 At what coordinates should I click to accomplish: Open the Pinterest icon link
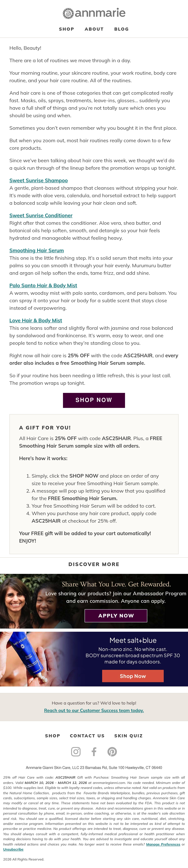[112, 751]
